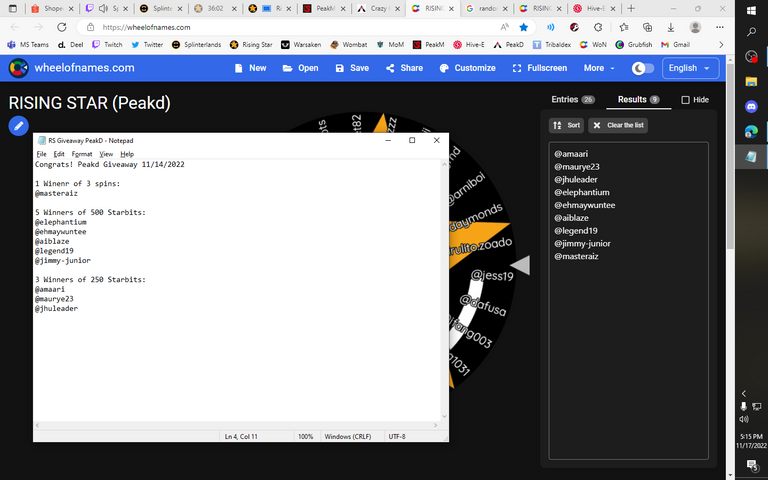Image resolution: width=768 pixels, height=480 pixels.
Task: Open Discord from the taskbar
Action: pos(751,106)
